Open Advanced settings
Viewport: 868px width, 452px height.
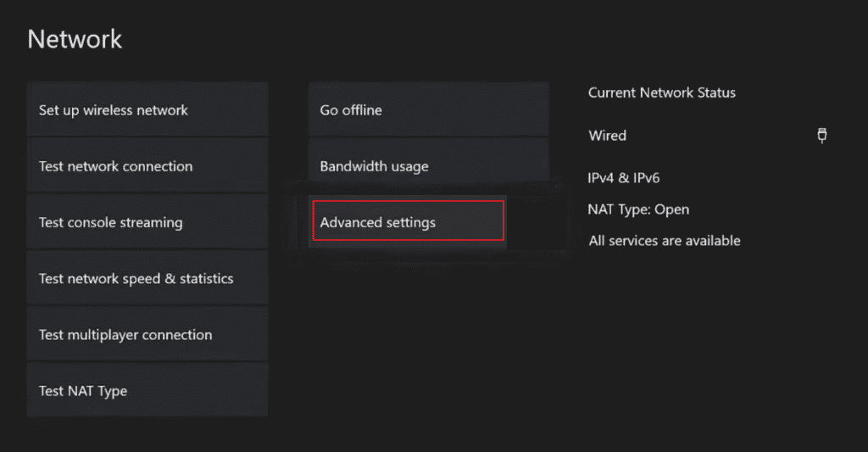(x=408, y=220)
